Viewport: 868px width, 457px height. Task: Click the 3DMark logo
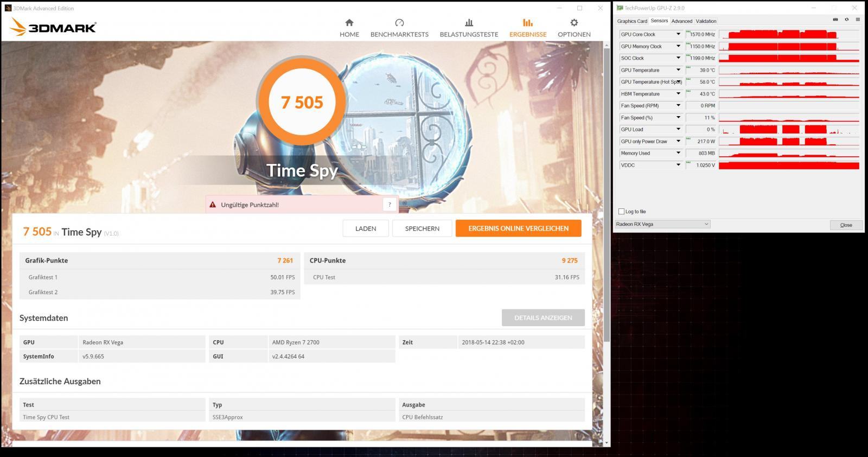(53, 27)
